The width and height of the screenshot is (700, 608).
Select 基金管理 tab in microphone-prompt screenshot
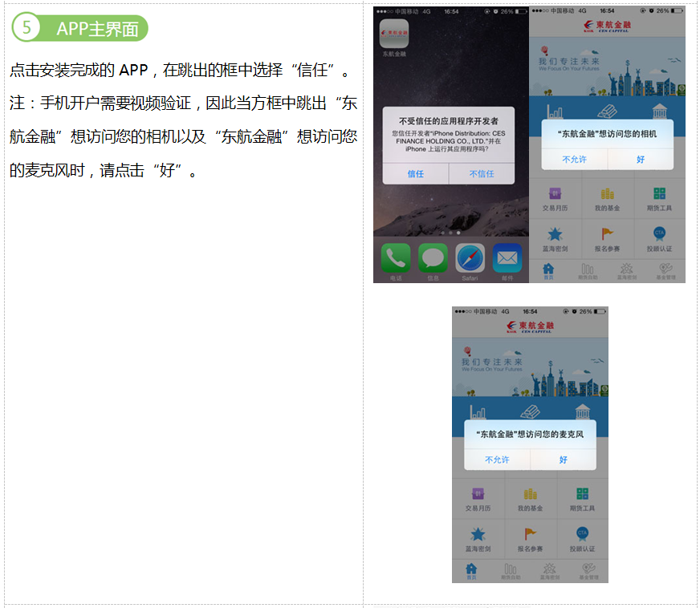click(x=588, y=571)
